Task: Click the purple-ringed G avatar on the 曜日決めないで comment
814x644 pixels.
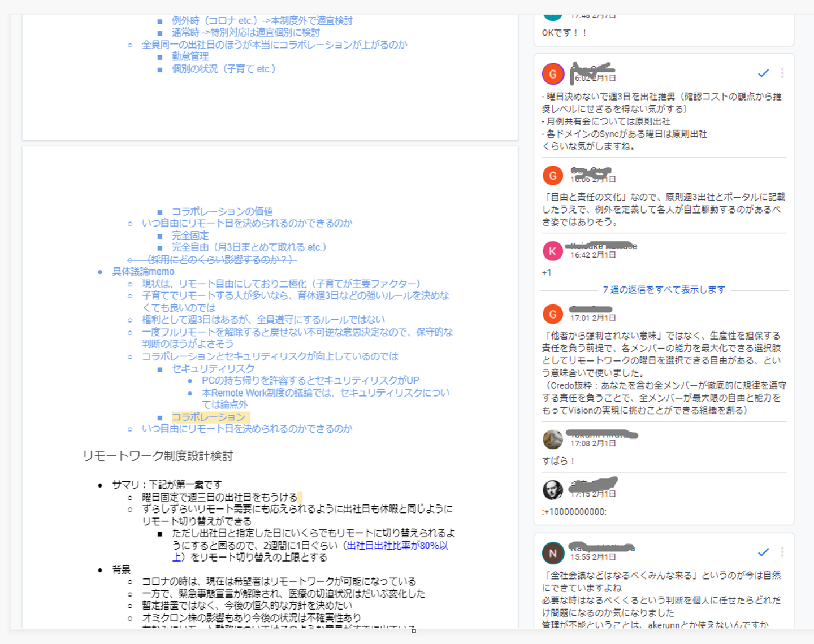Action: pyautogui.click(x=553, y=74)
